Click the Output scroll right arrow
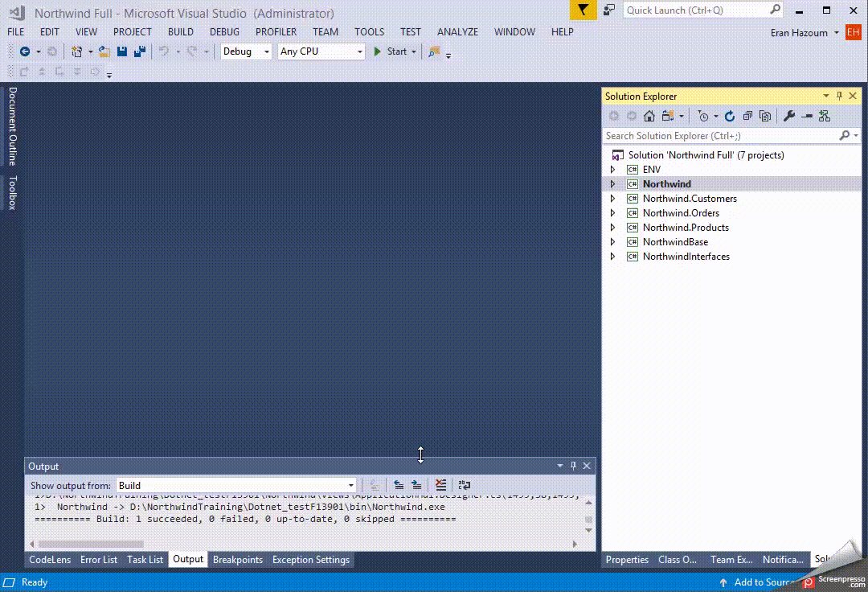The image size is (868, 592). [575, 545]
